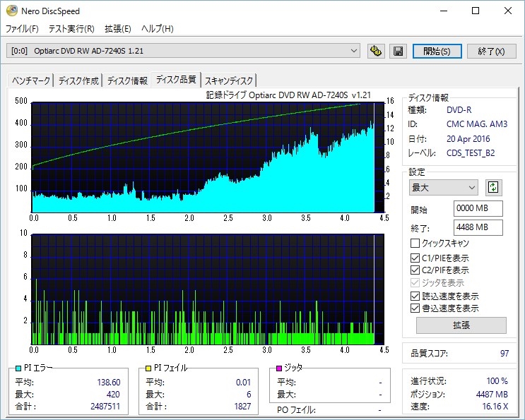Click the floppy disk save icon
525x420 pixels.
(x=398, y=51)
